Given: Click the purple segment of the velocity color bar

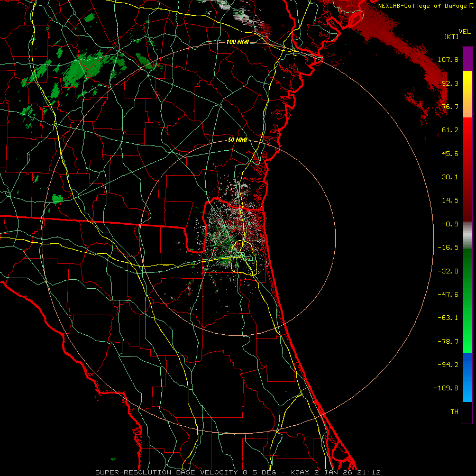Looking at the screenshot, I should pos(467,59).
